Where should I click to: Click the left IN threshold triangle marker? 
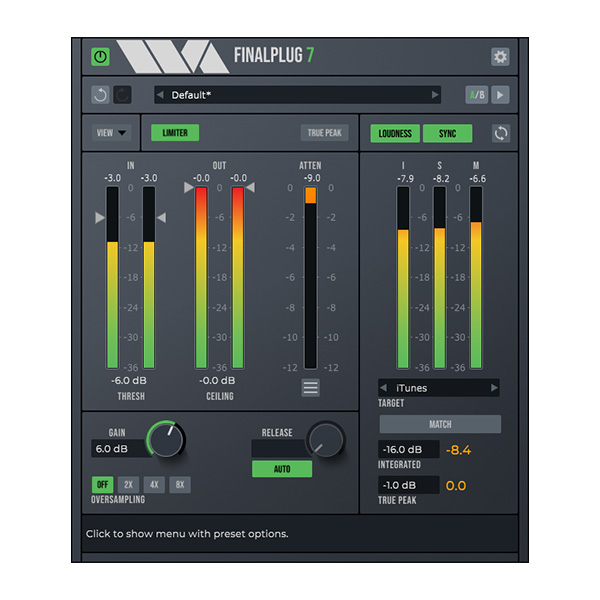point(100,217)
